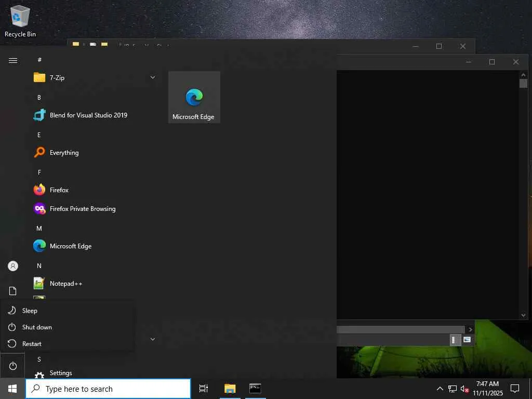Click the pinned Microsoft Edge tile
The width and height of the screenshot is (532, 399).
[194, 97]
